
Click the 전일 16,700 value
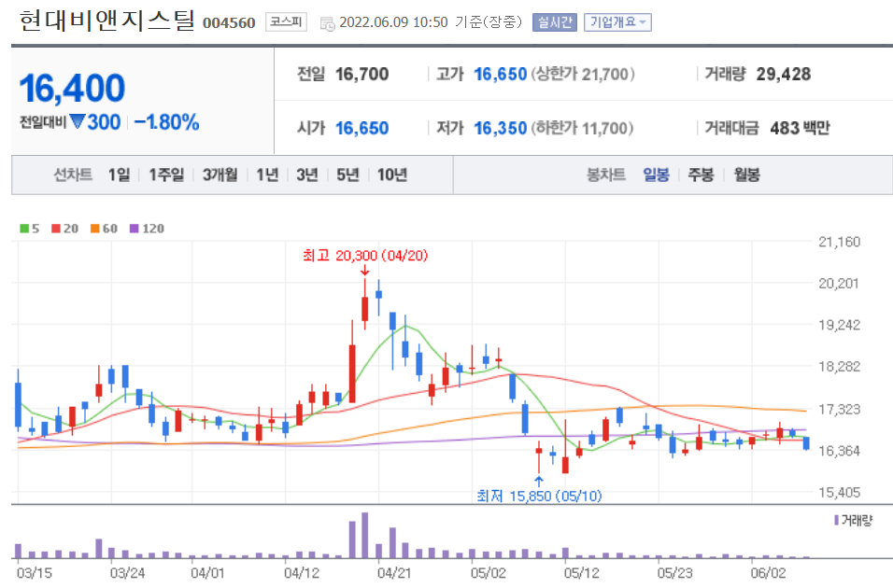click(x=361, y=74)
